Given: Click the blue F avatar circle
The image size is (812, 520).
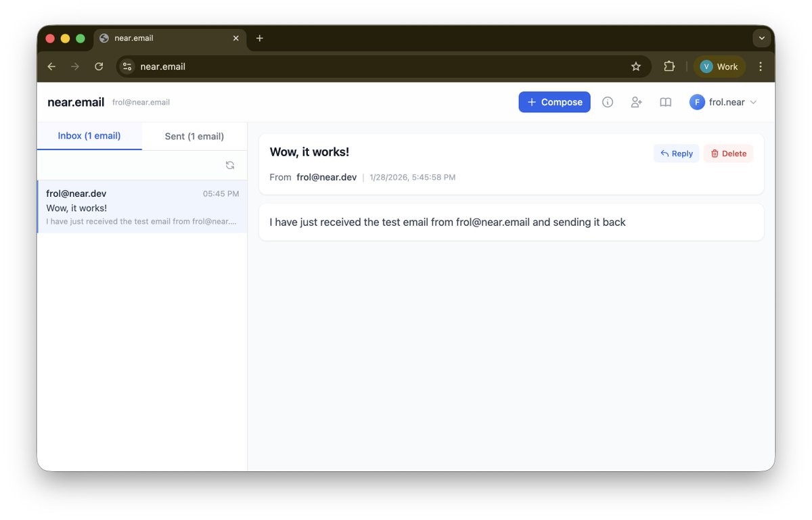Looking at the screenshot, I should [x=698, y=102].
